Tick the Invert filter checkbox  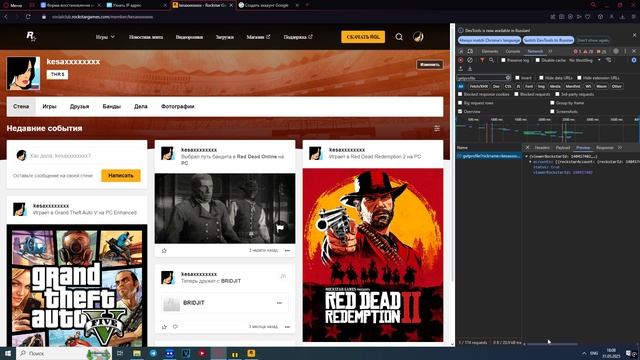click(517, 78)
